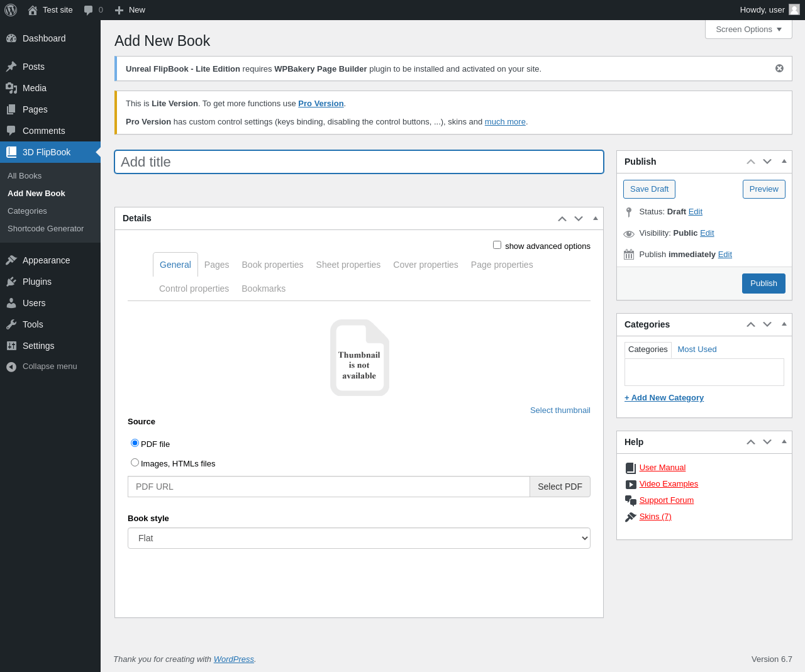
Task: Click the Appearance paintbrush icon
Action: point(11,260)
